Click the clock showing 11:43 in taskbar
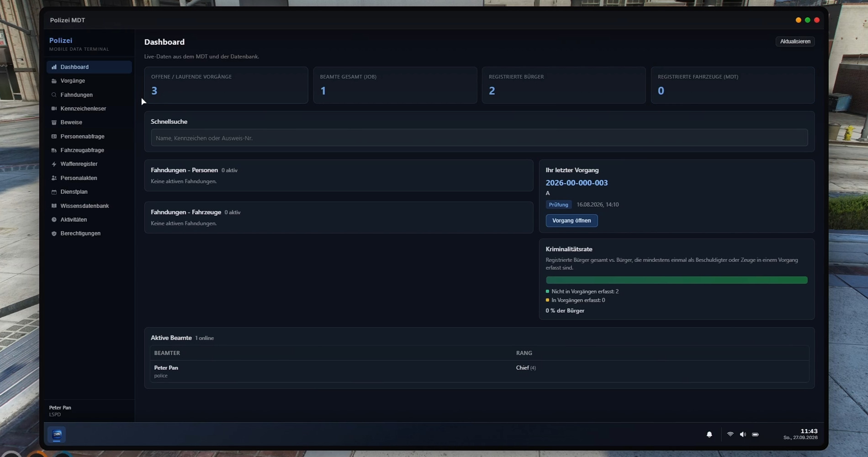 pyautogui.click(x=809, y=431)
